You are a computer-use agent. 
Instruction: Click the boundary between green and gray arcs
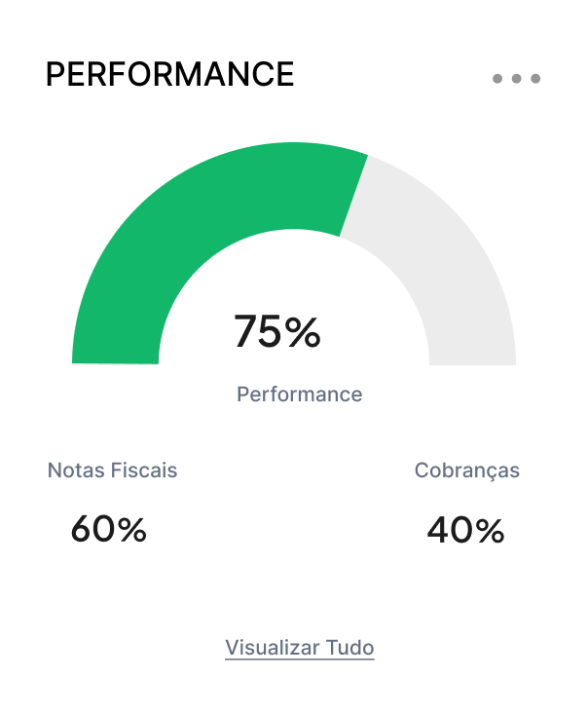click(353, 196)
